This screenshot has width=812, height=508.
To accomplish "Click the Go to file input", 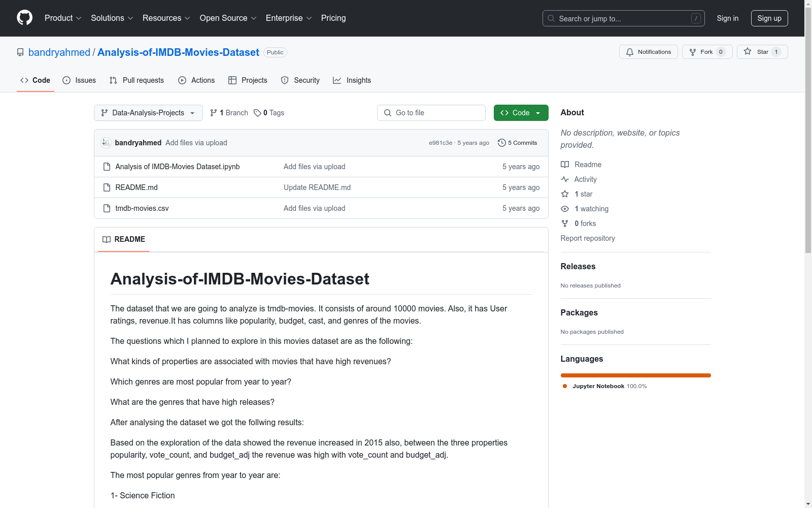I will click(x=431, y=113).
